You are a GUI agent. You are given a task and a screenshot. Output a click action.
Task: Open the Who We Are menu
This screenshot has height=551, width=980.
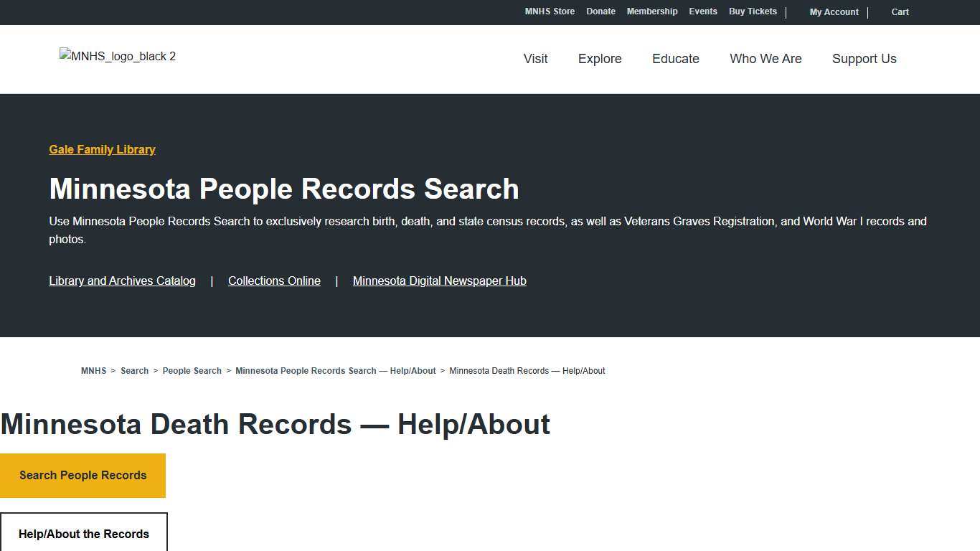pyautogui.click(x=765, y=59)
